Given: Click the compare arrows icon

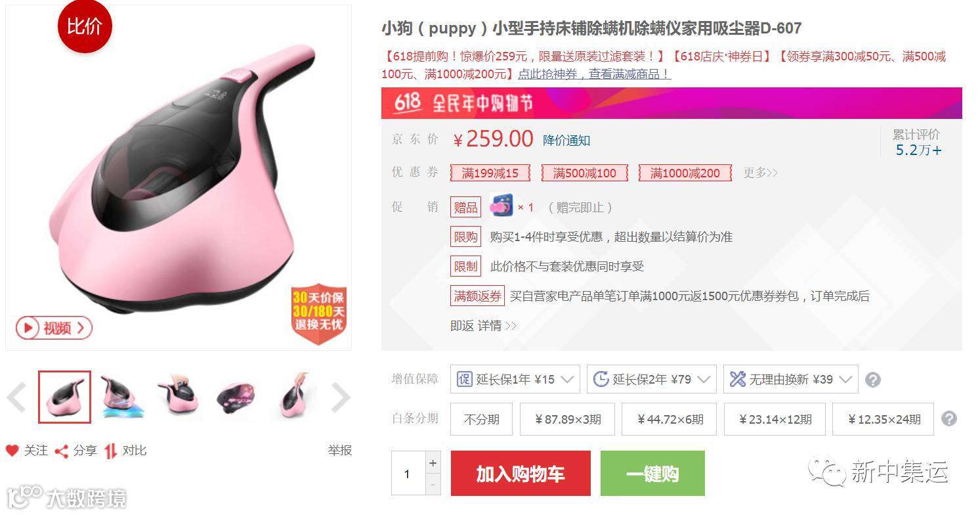Looking at the screenshot, I should (x=111, y=451).
